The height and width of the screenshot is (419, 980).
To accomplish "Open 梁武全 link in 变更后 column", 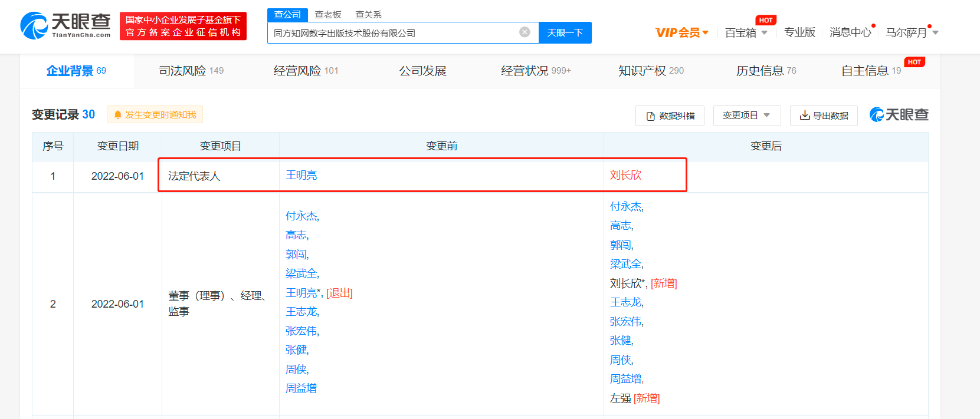I will pos(625,264).
